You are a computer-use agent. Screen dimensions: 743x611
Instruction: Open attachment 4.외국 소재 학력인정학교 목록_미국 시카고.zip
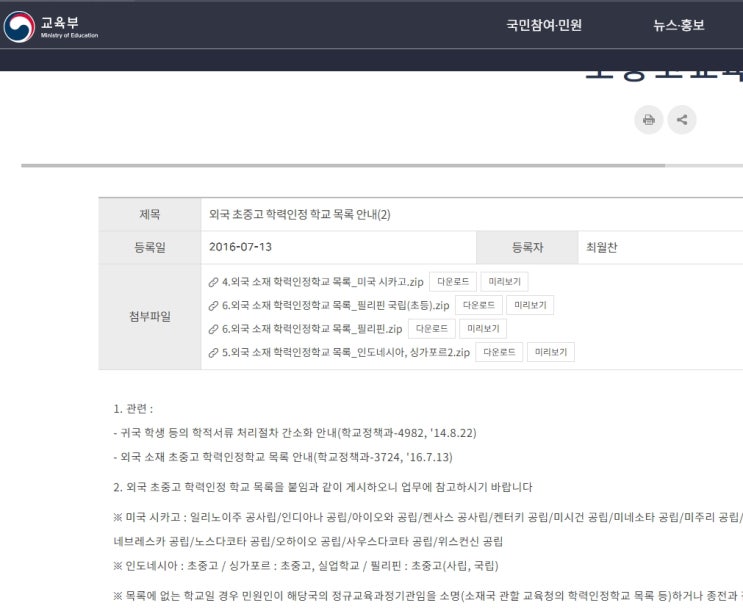click(322, 282)
